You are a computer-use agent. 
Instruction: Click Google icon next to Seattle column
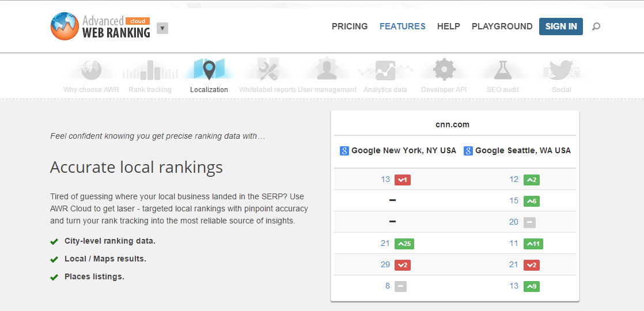click(468, 151)
